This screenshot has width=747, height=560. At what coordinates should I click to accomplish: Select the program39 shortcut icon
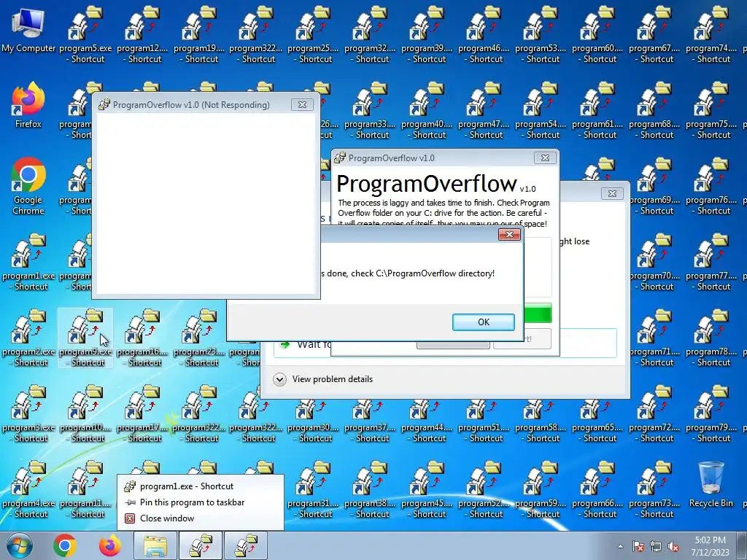(427, 34)
